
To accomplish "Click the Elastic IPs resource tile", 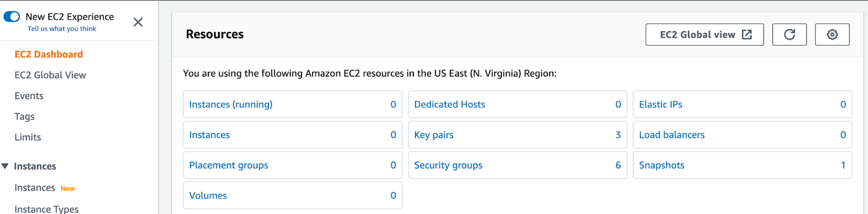I will pos(742,105).
